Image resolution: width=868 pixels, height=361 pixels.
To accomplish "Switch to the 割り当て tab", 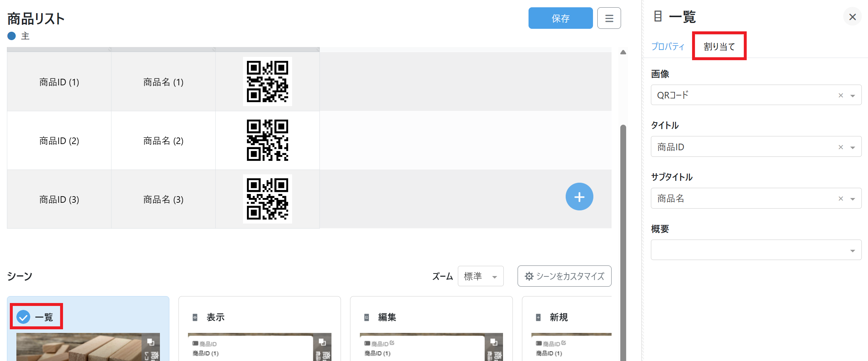I will [x=719, y=46].
